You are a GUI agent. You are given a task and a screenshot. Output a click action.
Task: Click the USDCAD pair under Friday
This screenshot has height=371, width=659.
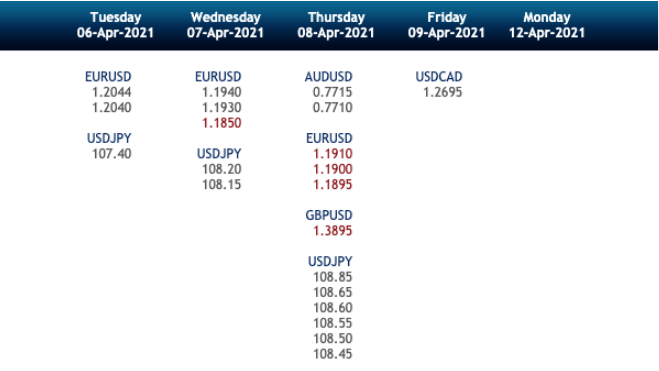click(x=439, y=76)
